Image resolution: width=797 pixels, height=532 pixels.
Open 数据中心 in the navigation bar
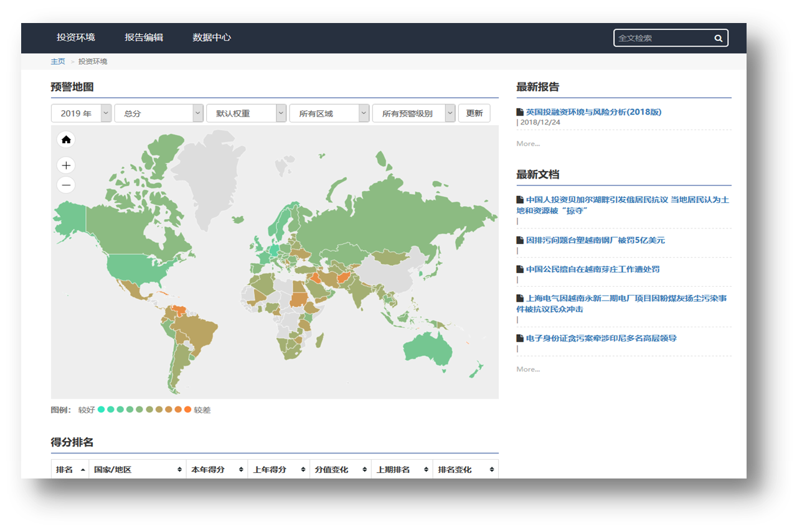[x=212, y=37]
